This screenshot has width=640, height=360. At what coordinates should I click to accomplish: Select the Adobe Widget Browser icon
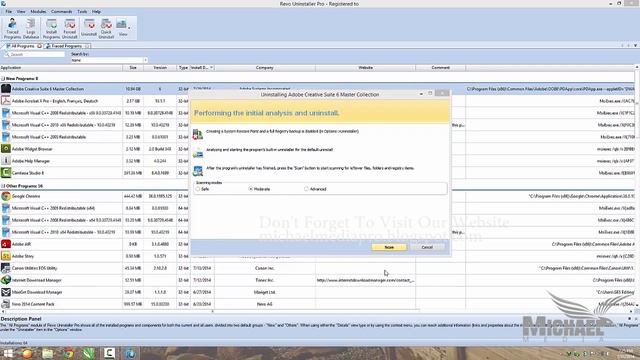click(x=6, y=149)
